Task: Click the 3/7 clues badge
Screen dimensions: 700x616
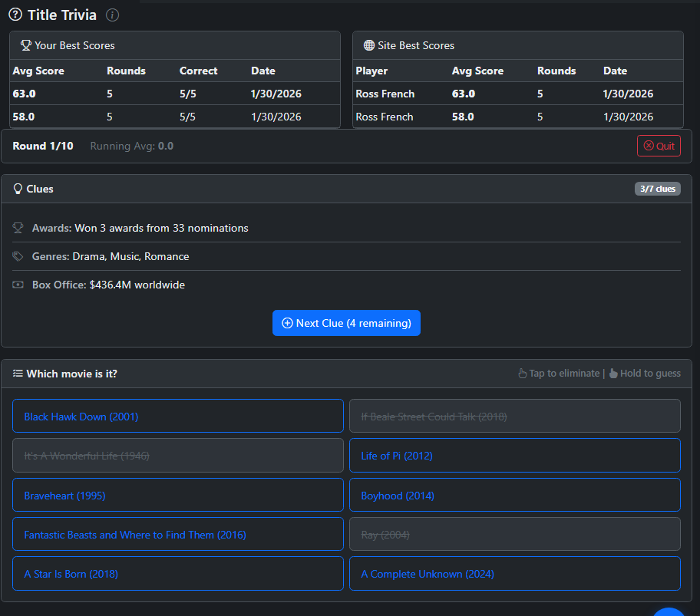Action: click(x=657, y=189)
